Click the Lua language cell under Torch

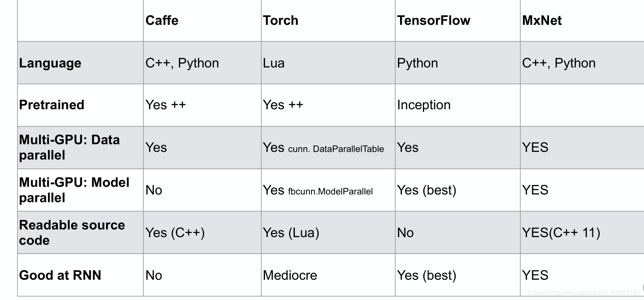pyautogui.click(x=274, y=63)
